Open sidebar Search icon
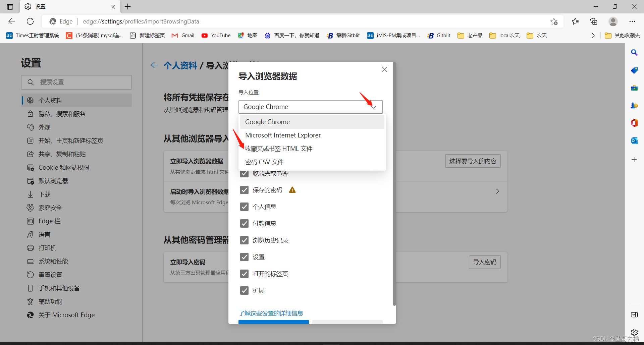Screen dimensions: 644x345 coord(634,52)
